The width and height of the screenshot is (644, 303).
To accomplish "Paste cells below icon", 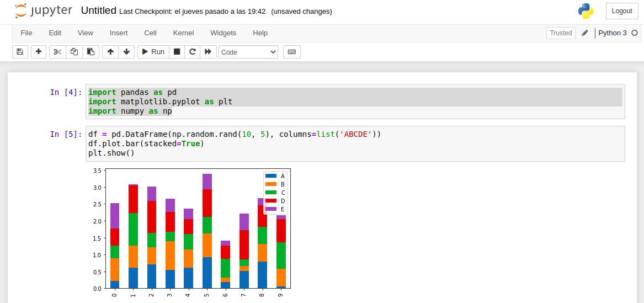I will (91, 52).
